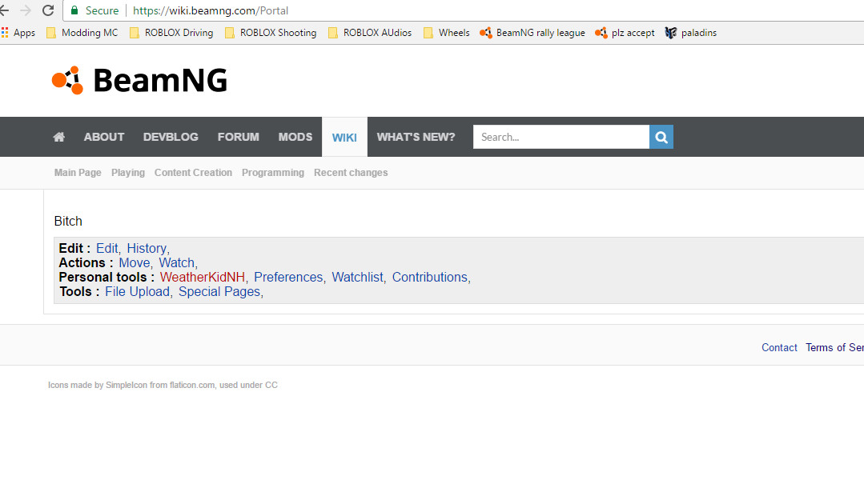The height and width of the screenshot is (504, 864).
Task: Open the Programming sub-navigation link
Action: coord(273,173)
